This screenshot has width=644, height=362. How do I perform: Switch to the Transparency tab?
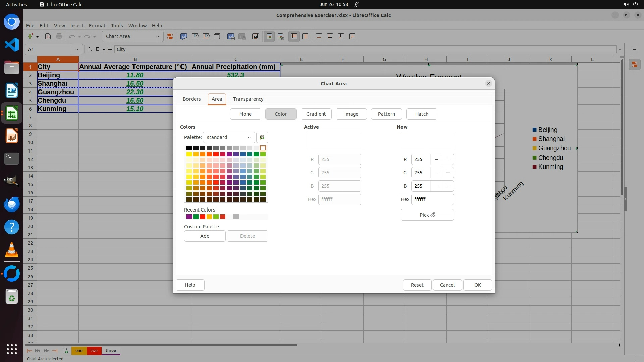[x=248, y=99]
